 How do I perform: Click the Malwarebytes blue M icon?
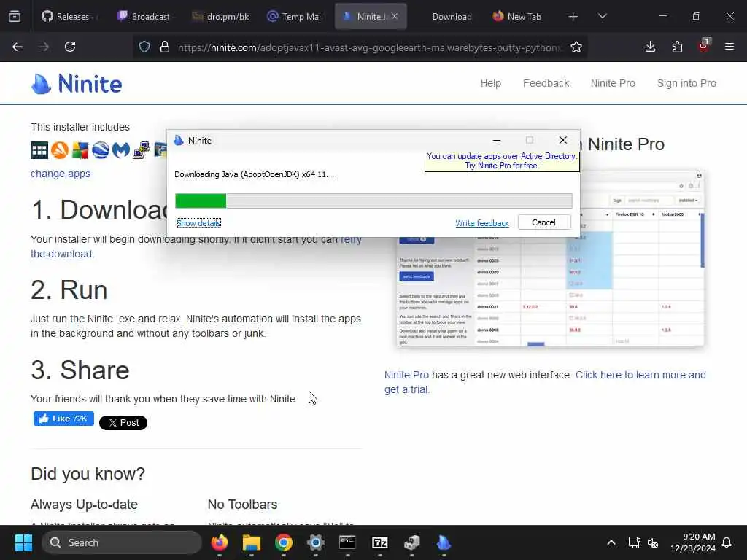pyautogui.click(x=121, y=150)
